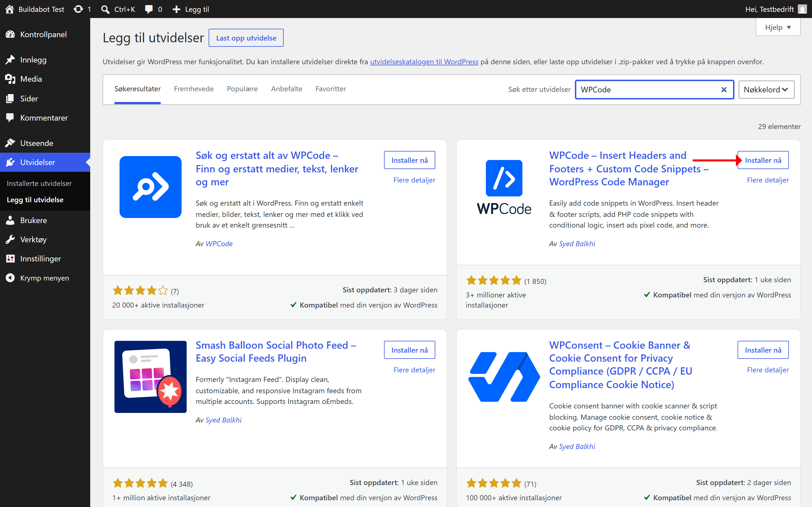This screenshot has width=812, height=507.
Task: Collapse menu with Krymp menyen arrow icon
Action: click(x=10, y=278)
